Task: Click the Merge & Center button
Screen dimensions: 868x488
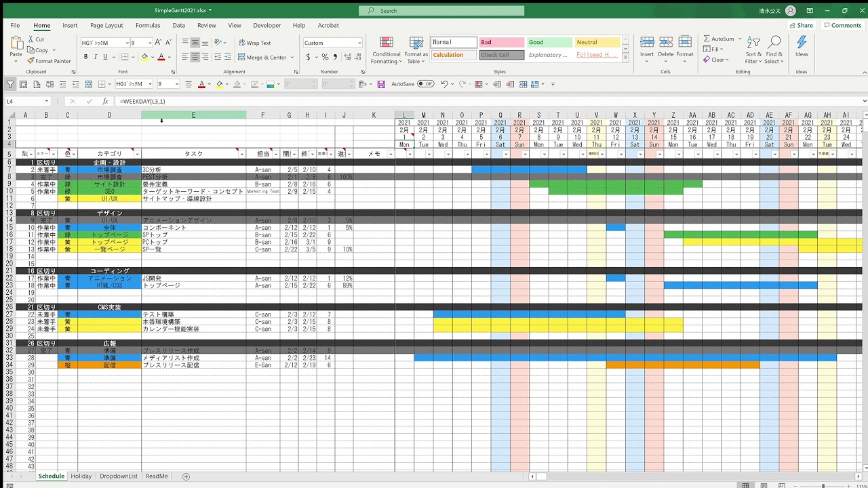Action: point(262,58)
